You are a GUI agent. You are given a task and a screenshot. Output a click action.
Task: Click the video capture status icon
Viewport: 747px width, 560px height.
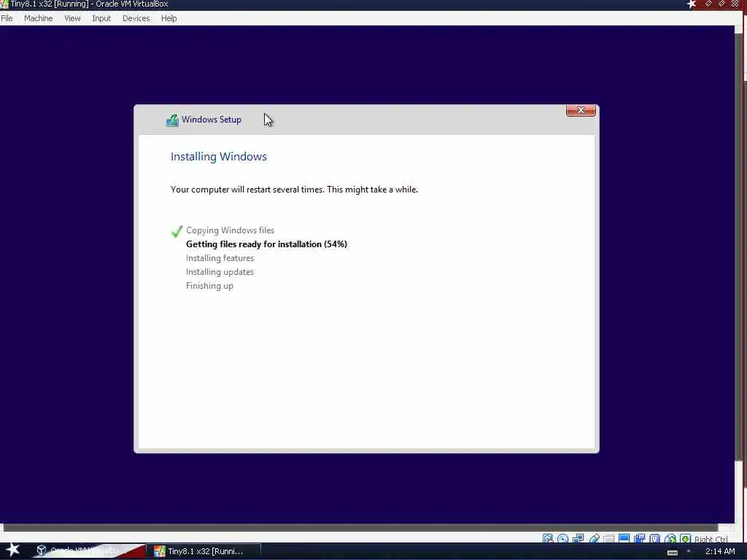coord(639,539)
